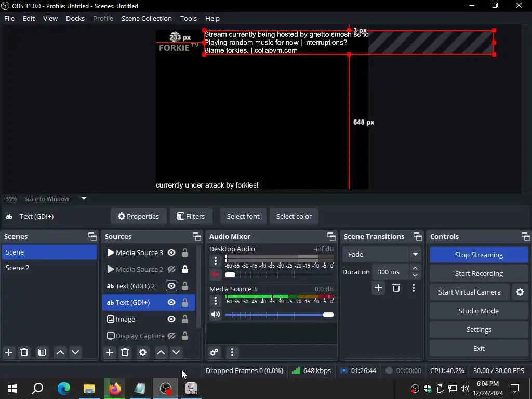
Task: Open scene filters icon in Scenes panel
Action: [x=42, y=352]
